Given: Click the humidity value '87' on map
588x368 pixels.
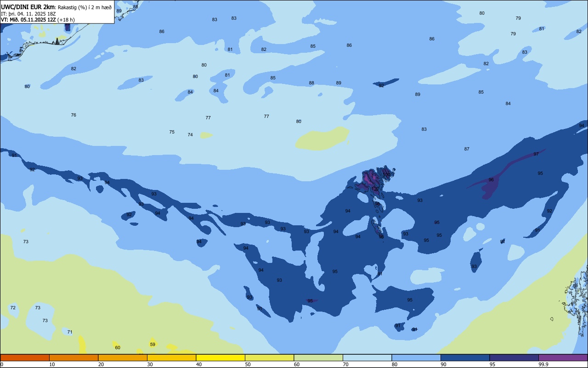Looking at the screenshot, I should click(467, 149).
